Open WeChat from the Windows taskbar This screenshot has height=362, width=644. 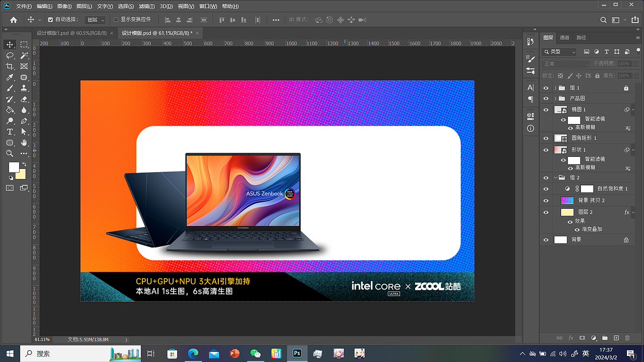click(x=256, y=353)
